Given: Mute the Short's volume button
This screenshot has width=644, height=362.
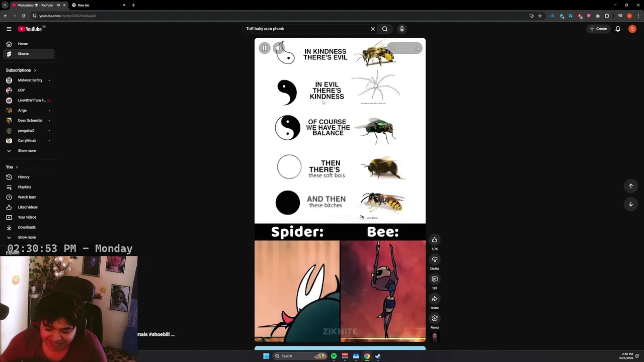Looking at the screenshot, I should click(279, 48).
